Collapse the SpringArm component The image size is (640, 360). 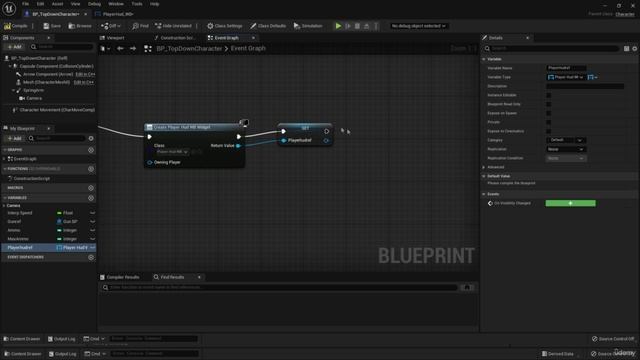coord(13,90)
